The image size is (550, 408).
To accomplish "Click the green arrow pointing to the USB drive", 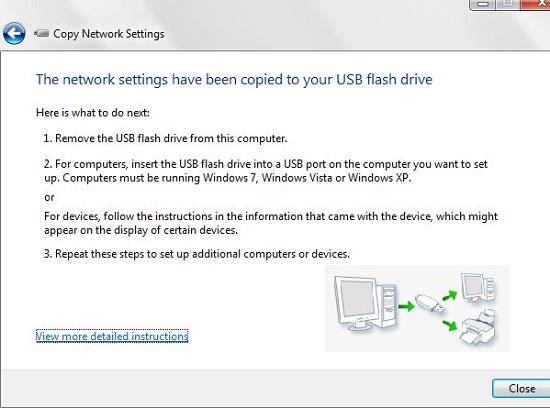I will (407, 306).
